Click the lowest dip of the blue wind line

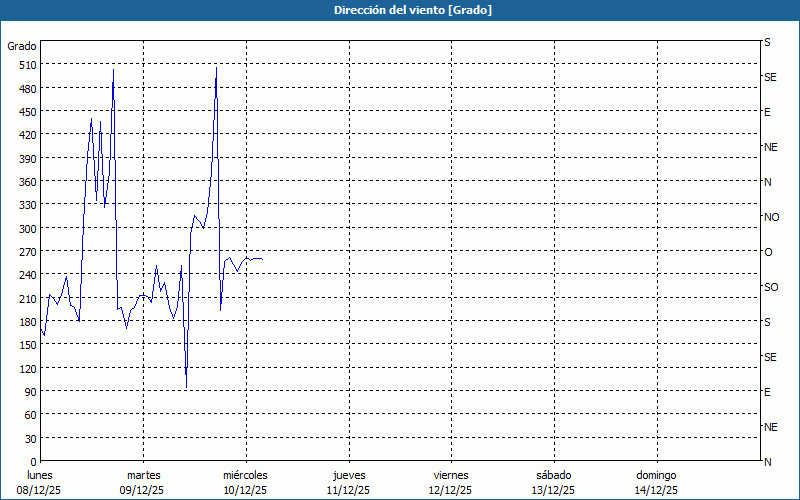[x=186, y=388]
